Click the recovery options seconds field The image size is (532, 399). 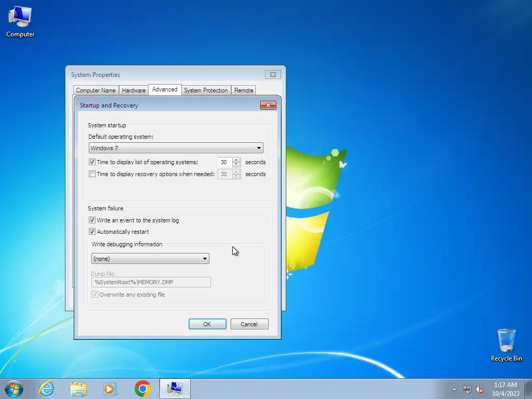click(225, 174)
